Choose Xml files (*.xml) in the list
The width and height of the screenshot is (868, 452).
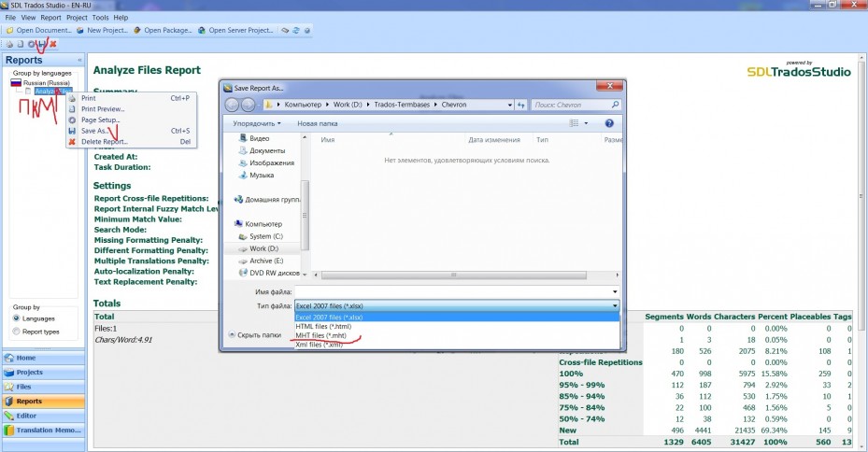457,344
